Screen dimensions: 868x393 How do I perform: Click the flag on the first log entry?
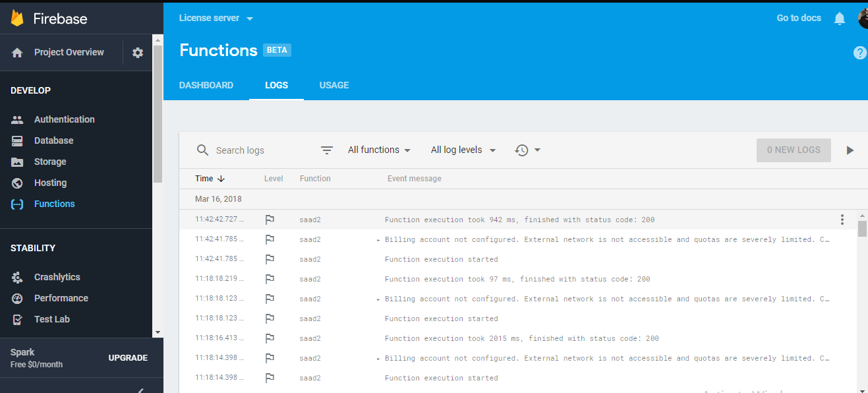(270, 219)
